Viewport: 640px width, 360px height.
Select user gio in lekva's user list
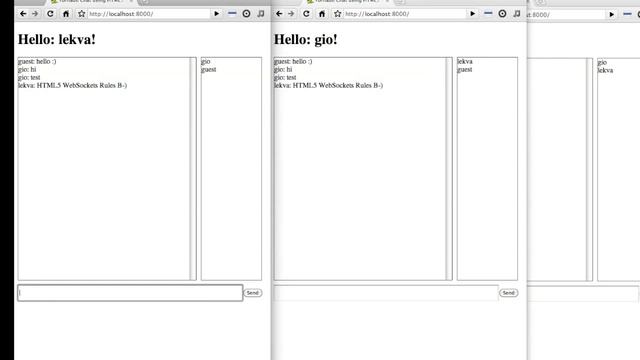pos(206,62)
